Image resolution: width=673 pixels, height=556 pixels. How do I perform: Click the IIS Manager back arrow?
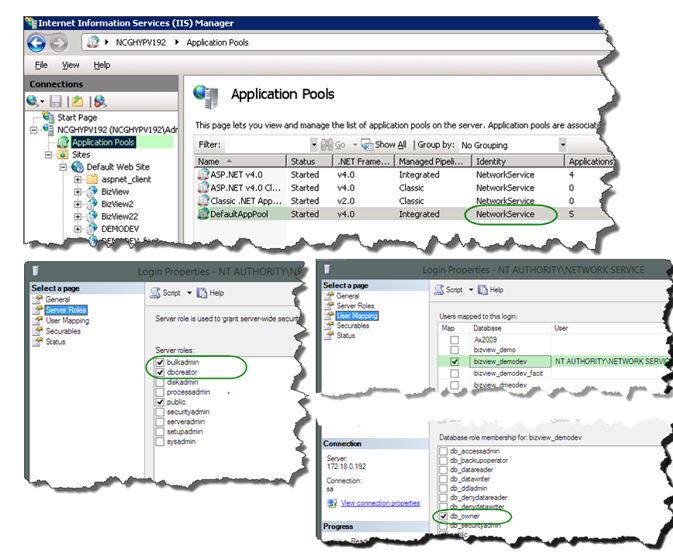[36, 43]
